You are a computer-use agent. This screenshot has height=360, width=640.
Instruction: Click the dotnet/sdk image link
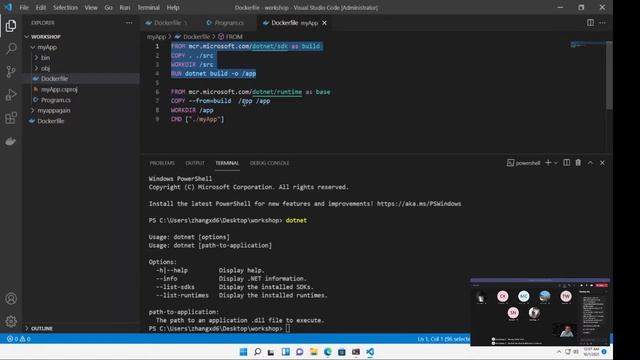tap(270, 46)
